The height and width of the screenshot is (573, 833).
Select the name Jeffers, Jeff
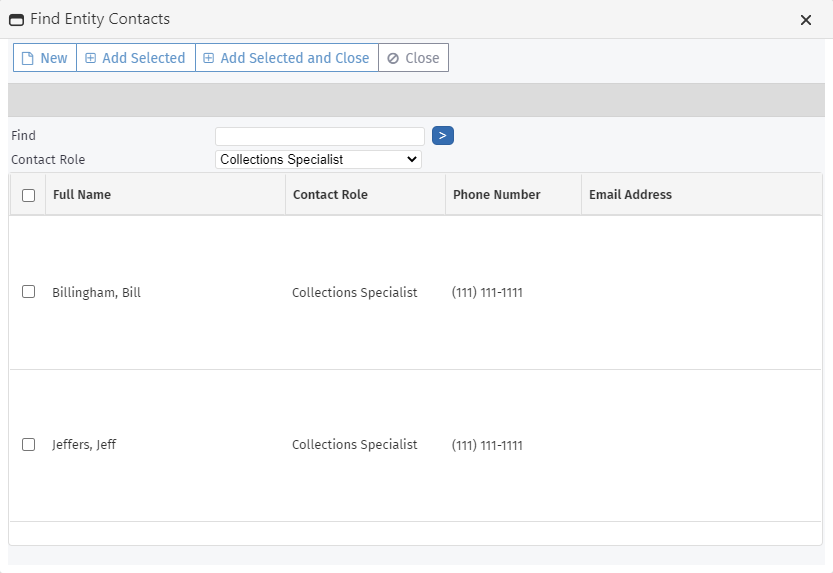point(84,444)
